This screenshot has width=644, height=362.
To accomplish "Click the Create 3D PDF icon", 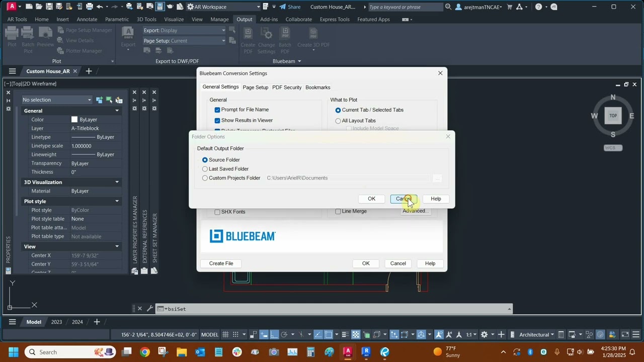I will pyautogui.click(x=313, y=34).
